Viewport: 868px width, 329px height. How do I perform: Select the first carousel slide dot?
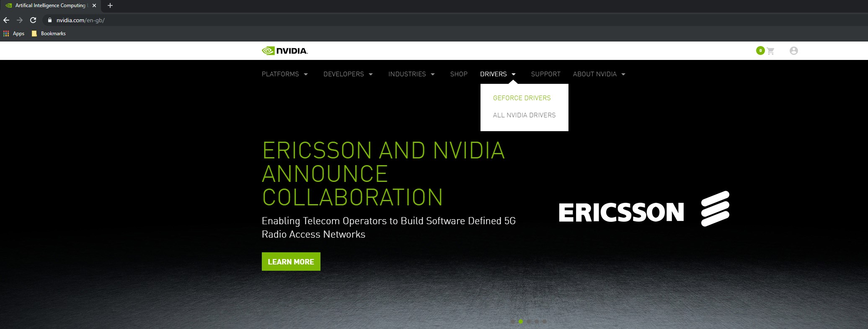[x=513, y=321]
